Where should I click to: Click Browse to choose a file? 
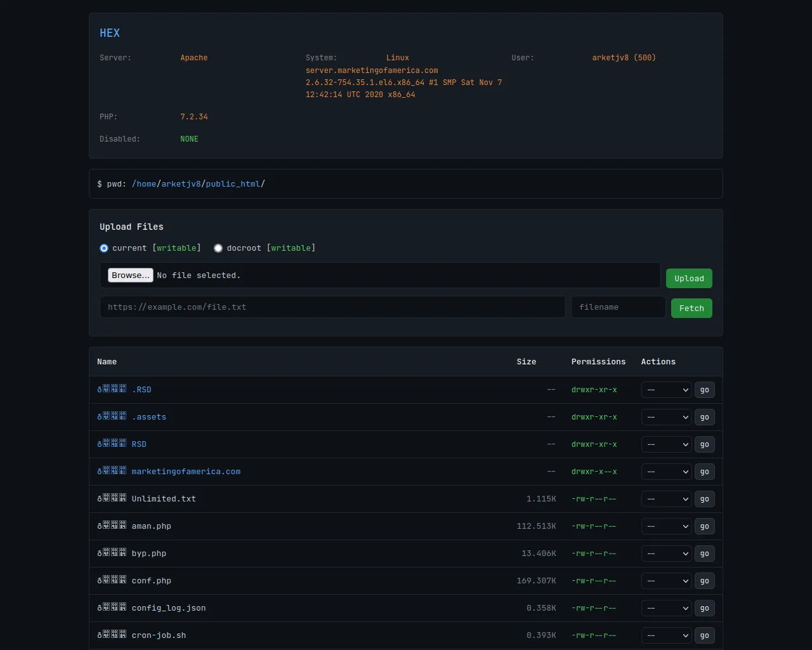131,275
